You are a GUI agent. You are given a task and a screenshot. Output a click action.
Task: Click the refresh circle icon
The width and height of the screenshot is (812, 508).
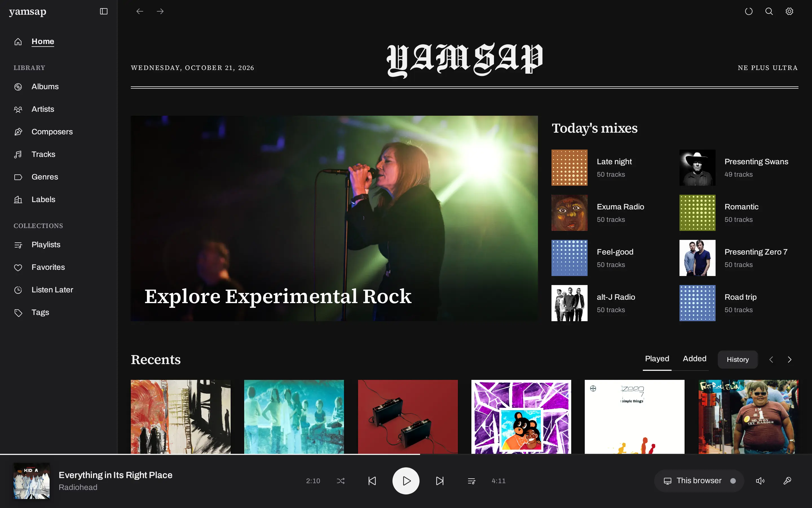(x=749, y=11)
